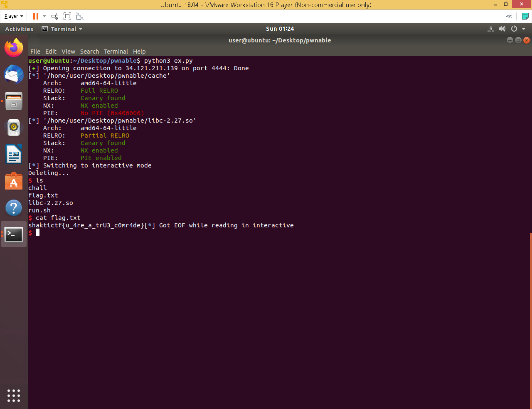Viewport: 532px width, 409px height.
Task: Open the VMware notes panel icon
Action: pyautogui.click(x=525, y=16)
